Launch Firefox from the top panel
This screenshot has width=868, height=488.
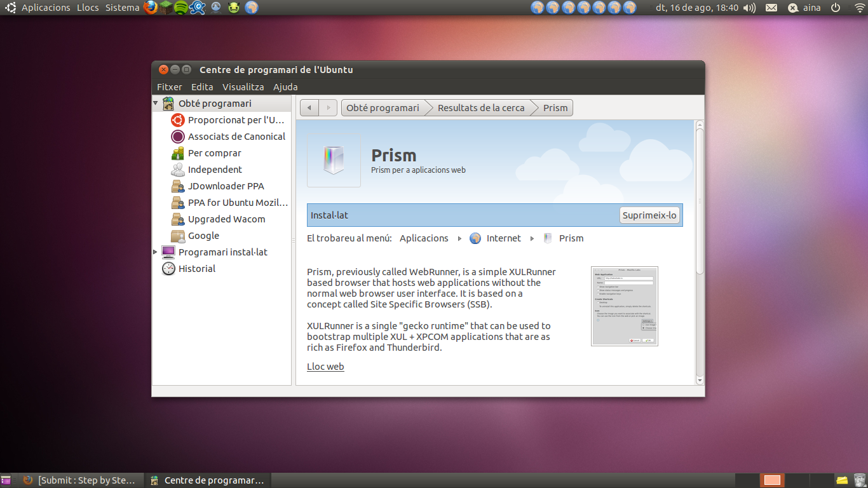tap(151, 8)
